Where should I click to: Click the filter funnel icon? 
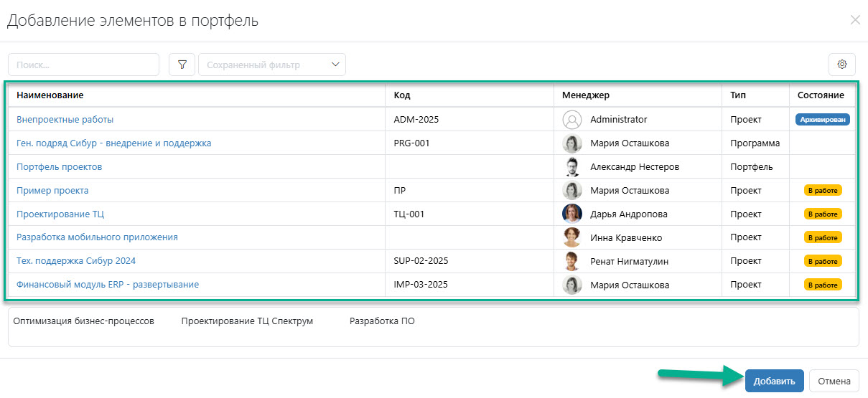(182, 65)
